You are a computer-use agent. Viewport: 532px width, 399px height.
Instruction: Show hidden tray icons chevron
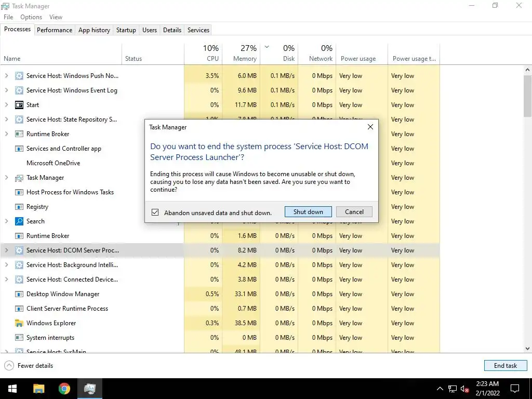[x=440, y=389]
